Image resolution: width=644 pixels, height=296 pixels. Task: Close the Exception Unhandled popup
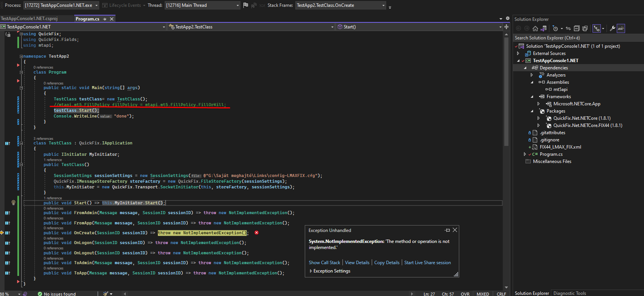tap(455, 230)
